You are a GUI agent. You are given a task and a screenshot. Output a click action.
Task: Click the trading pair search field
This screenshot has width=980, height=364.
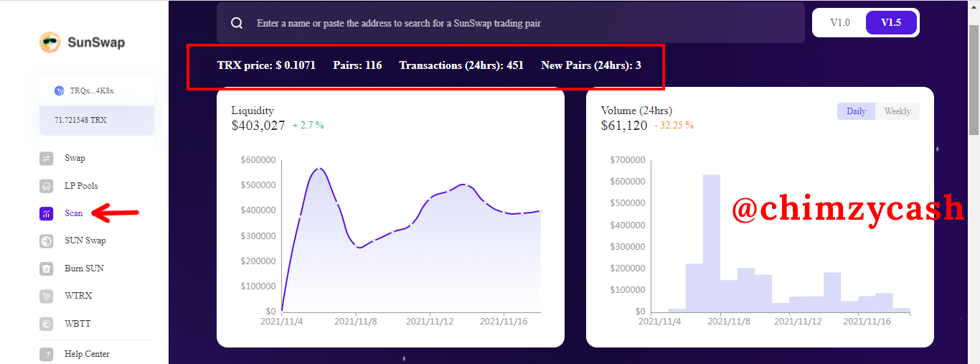tap(510, 23)
